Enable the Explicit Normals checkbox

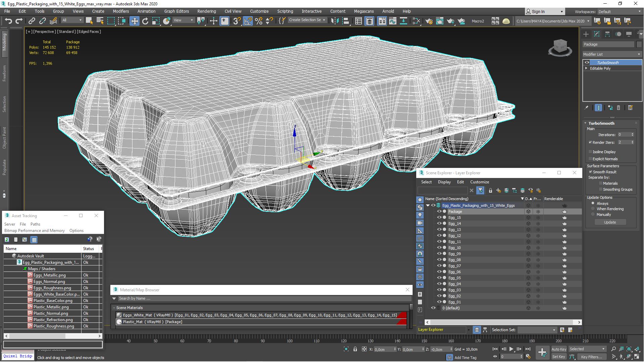click(590, 159)
